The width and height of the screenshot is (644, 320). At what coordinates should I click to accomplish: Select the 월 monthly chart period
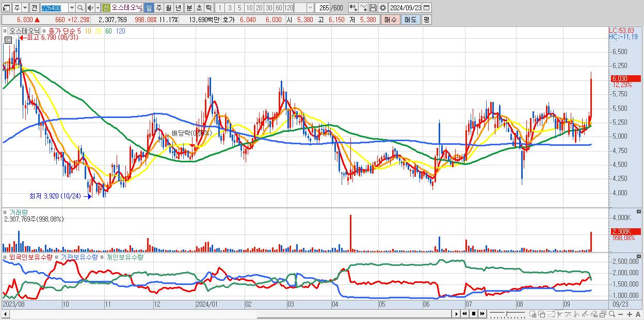168,8
